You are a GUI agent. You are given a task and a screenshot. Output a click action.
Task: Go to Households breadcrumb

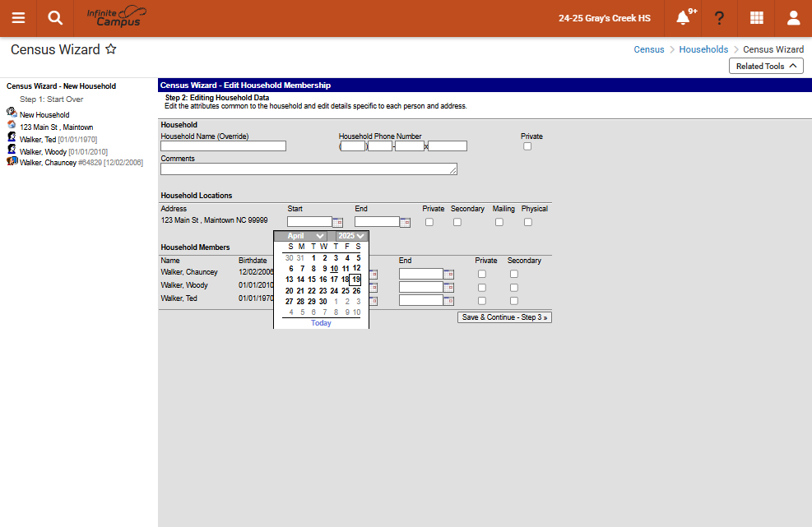coord(703,49)
